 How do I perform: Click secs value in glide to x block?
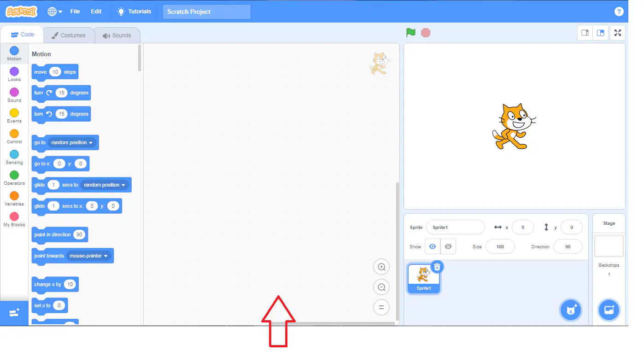(53, 206)
